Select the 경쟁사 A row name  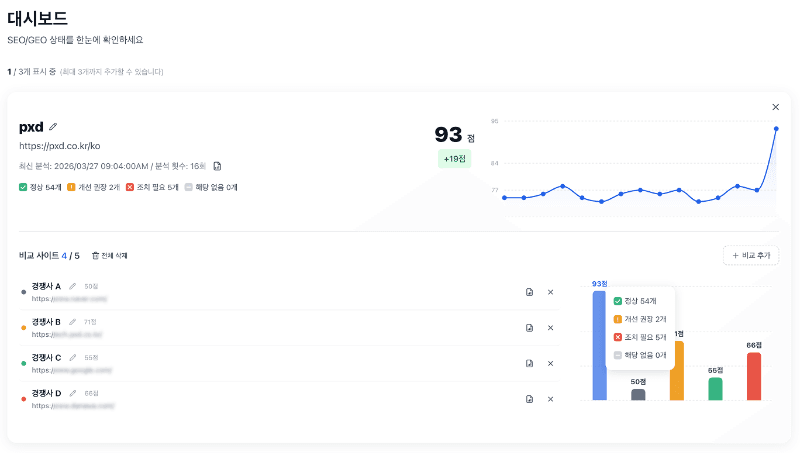point(46,286)
